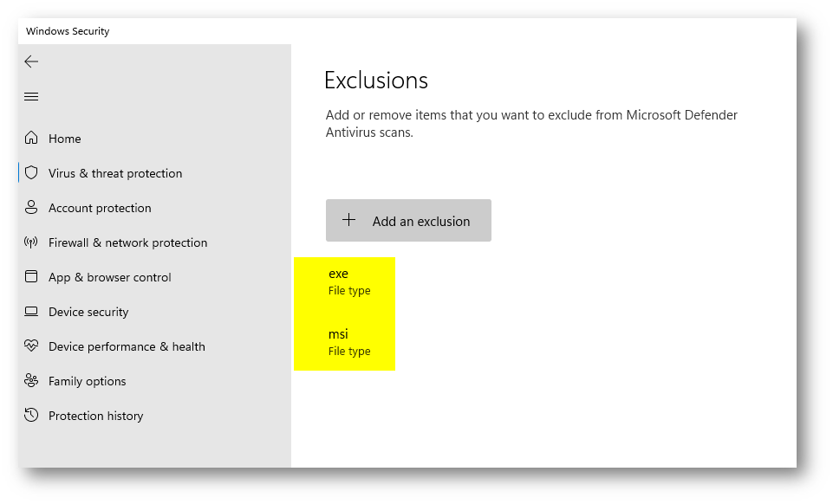Click the back arrow icon
The width and height of the screenshot is (833, 504).
click(31, 61)
